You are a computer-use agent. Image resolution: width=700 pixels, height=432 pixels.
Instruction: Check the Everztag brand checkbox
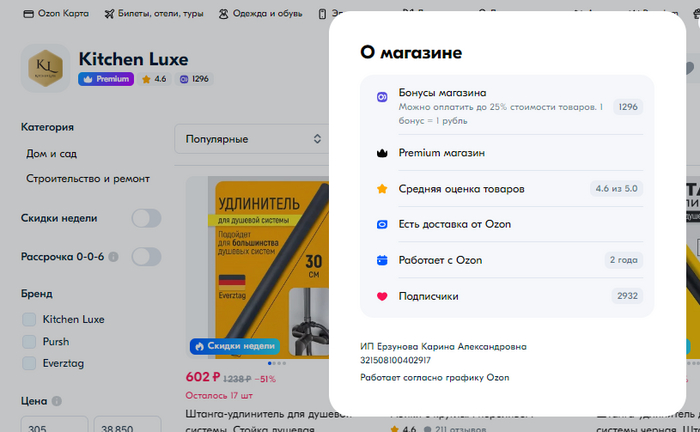tap(29, 364)
